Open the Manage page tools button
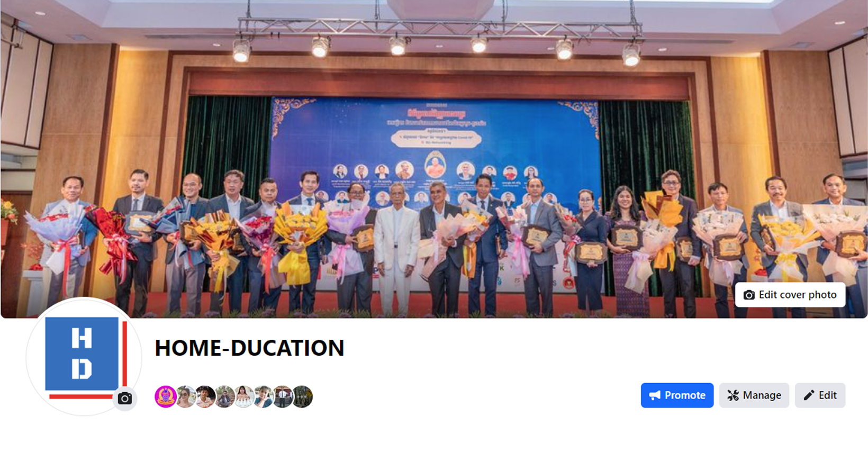The width and height of the screenshot is (868, 453). click(754, 395)
